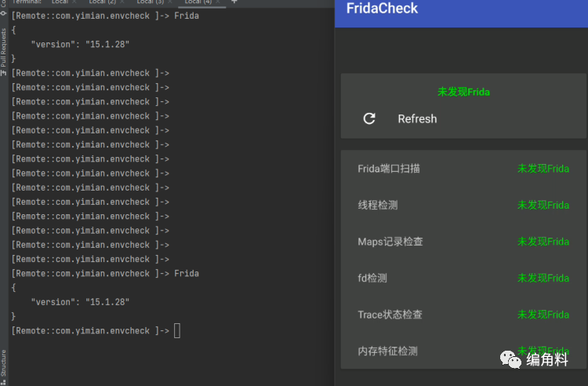Select the Trace状态检查 row label
The height and width of the screenshot is (386, 588).
pos(390,315)
